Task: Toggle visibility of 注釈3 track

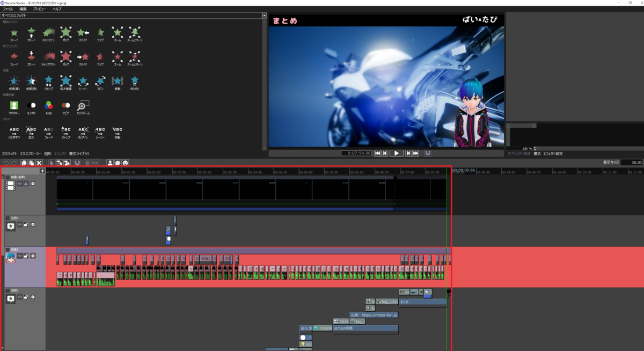Action: click(x=20, y=296)
